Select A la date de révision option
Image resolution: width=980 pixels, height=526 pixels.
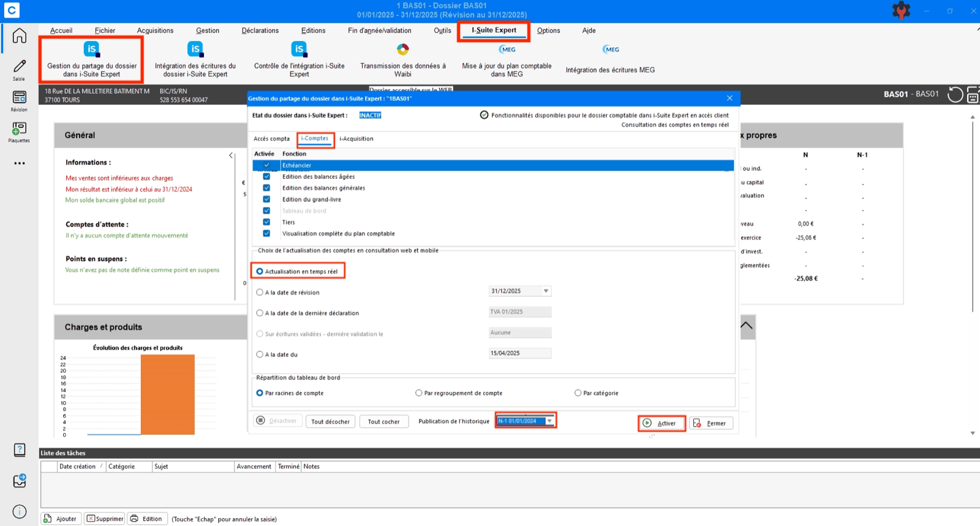[x=260, y=293]
